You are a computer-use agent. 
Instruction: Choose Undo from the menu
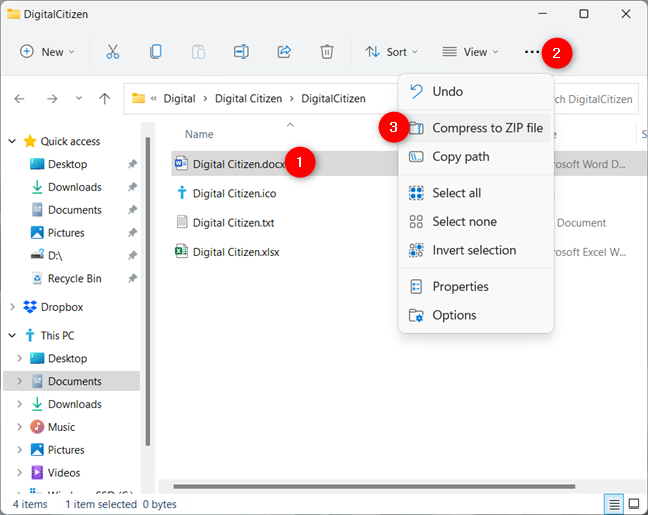pos(476,91)
